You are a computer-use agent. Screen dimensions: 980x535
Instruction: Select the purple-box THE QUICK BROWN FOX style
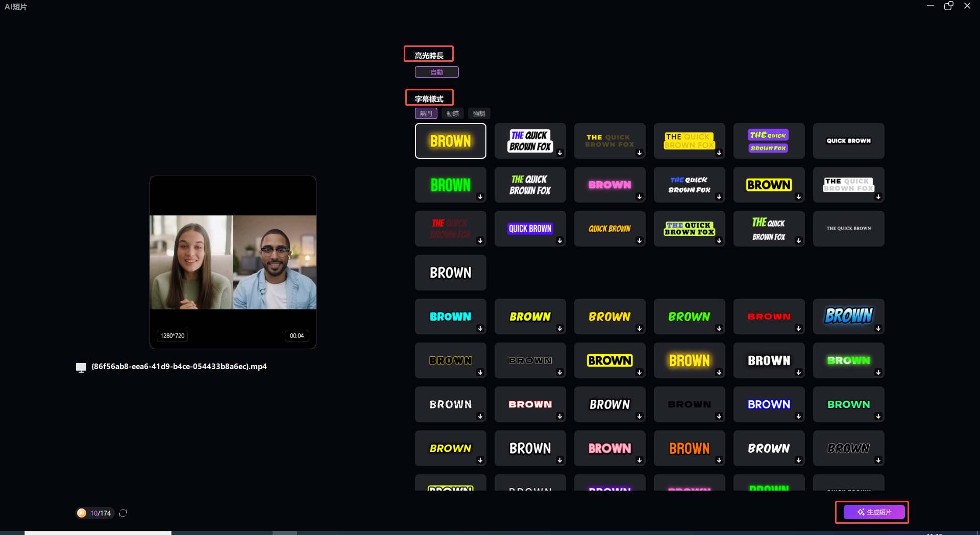(x=769, y=141)
